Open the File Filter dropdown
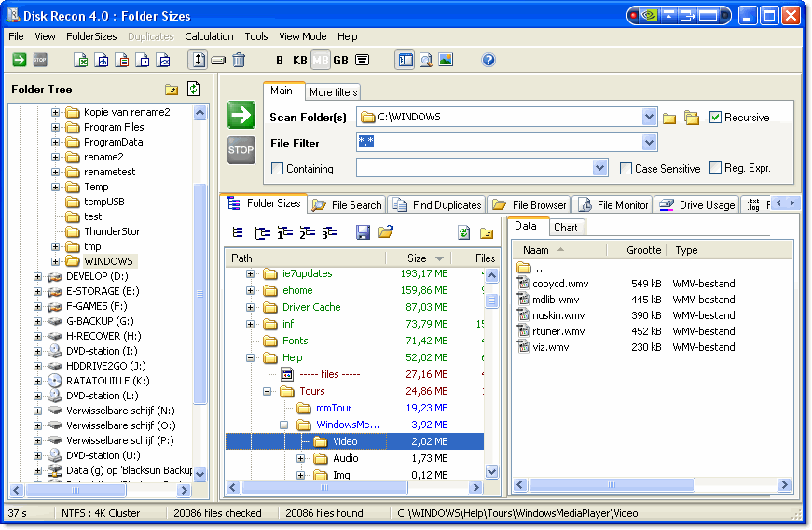The width and height of the screenshot is (812, 530). [x=649, y=143]
